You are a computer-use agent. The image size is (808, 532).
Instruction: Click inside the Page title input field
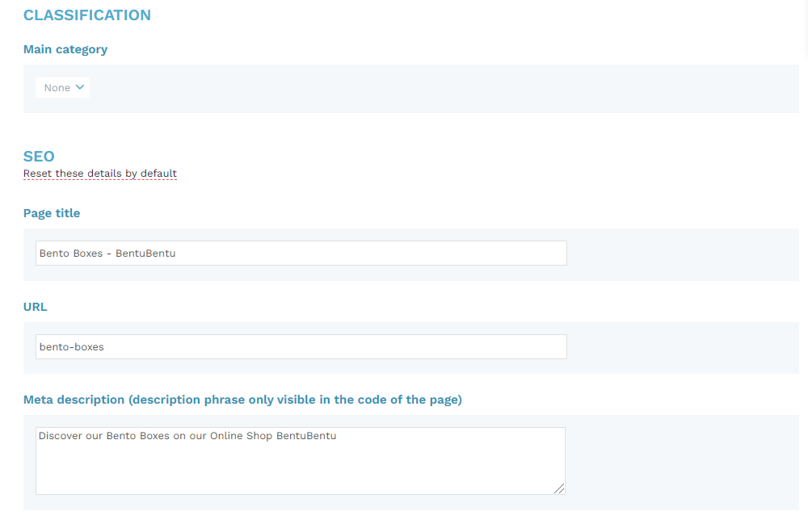click(301, 253)
